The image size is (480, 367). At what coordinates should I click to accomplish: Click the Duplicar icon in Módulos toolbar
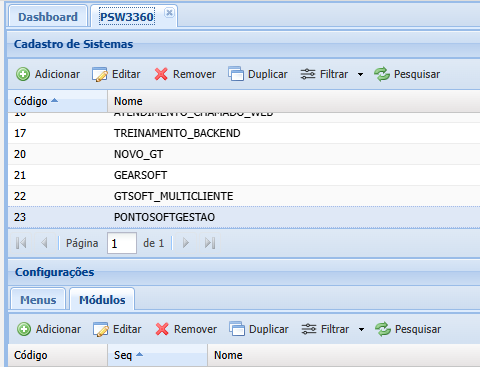pos(237,329)
